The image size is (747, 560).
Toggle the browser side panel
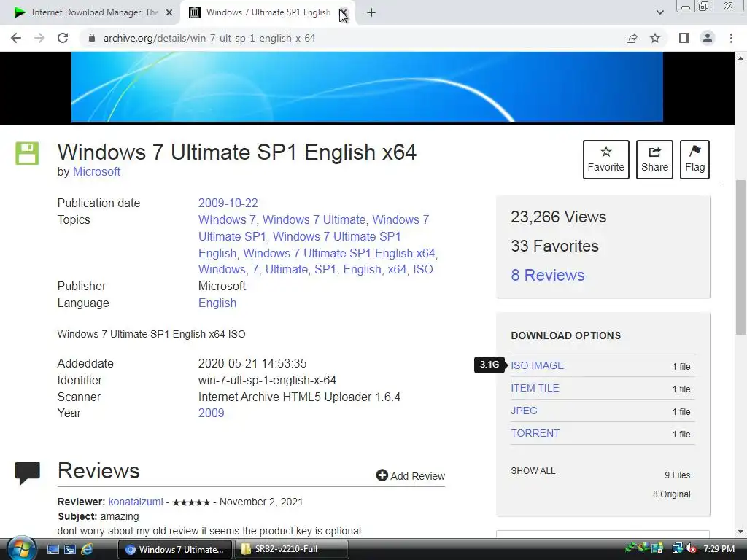click(684, 38)
